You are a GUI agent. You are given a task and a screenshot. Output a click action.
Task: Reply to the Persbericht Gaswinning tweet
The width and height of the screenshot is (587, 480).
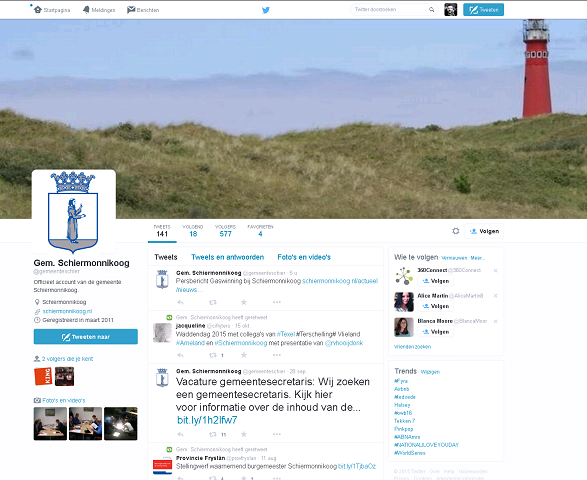(x=180, y=302)
